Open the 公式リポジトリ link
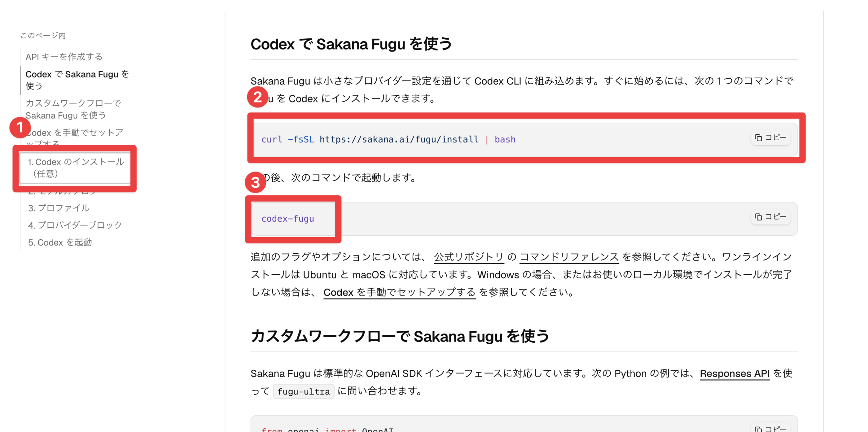This screenshot has height=432, width=868. coord(468,257)
